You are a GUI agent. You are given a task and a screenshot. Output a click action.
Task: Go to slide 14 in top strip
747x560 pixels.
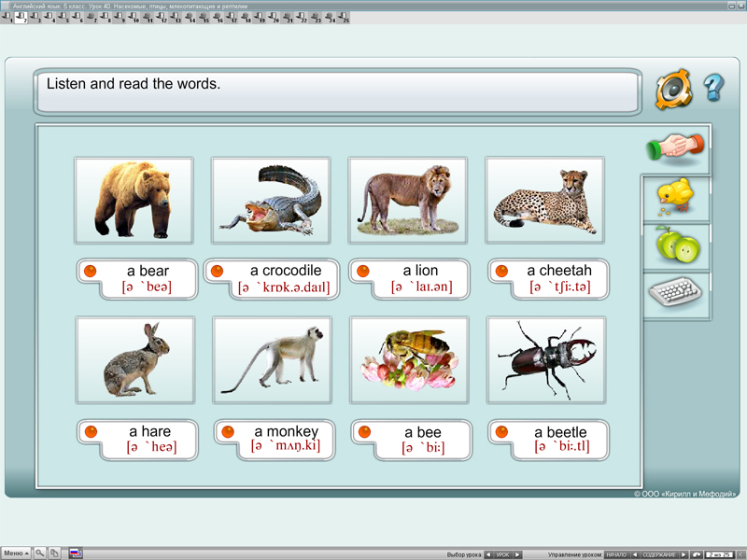[190, 17]
